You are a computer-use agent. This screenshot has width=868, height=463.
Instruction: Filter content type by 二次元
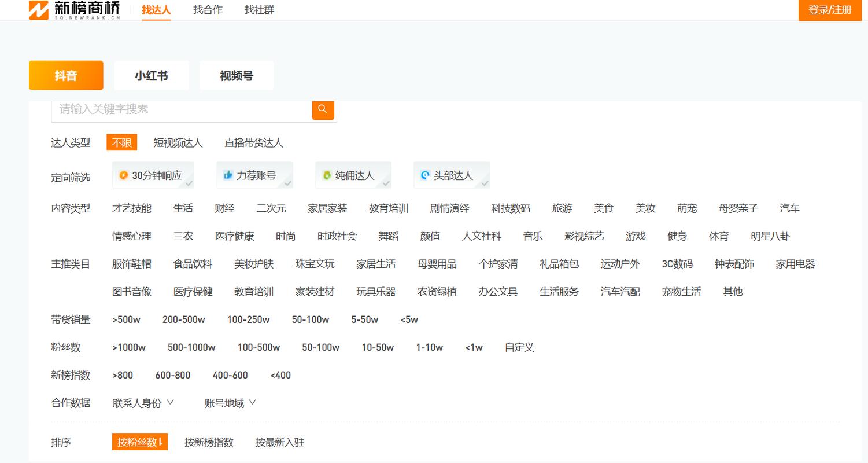click(x=271, y=208)
